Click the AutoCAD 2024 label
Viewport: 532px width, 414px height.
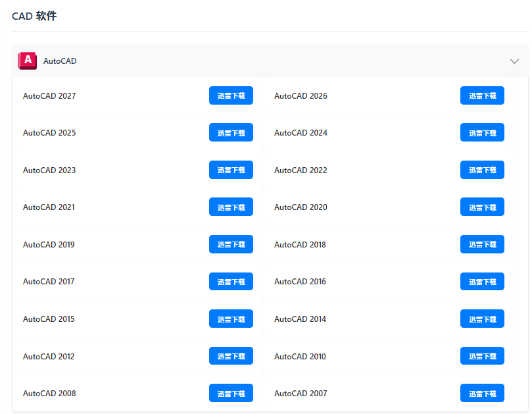tap(301, 133)
